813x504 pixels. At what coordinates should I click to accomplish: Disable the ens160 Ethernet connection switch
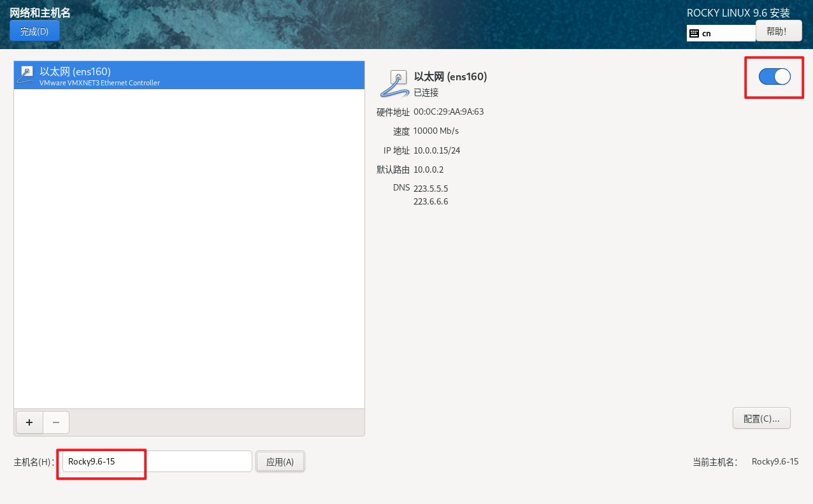click(x=774, y=77)
